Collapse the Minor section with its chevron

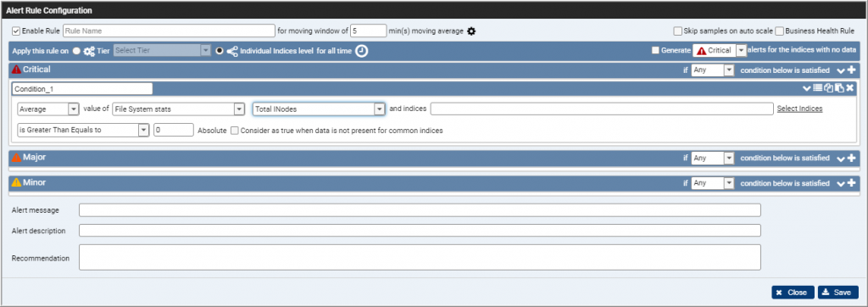(x=841, y=183)
